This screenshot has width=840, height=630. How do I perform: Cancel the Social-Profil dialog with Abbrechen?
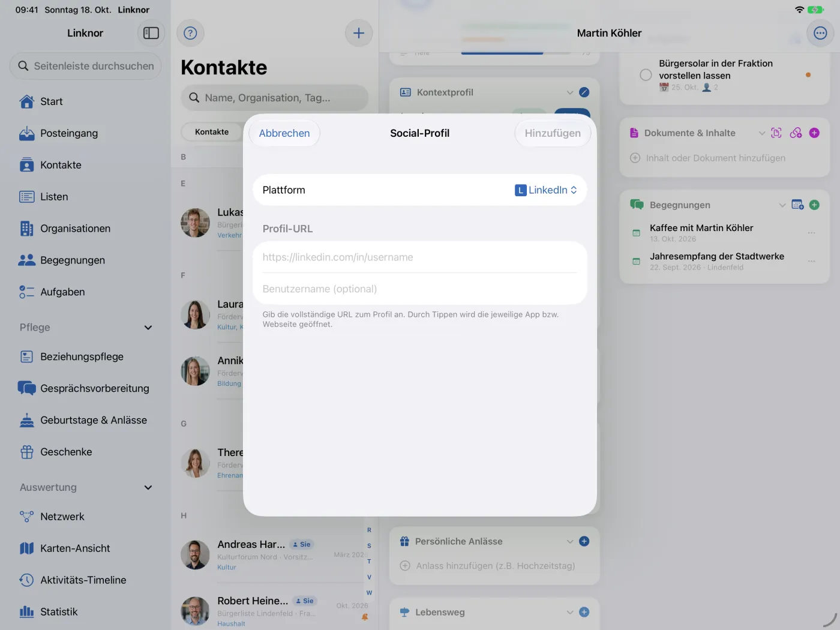coord(284,133)
